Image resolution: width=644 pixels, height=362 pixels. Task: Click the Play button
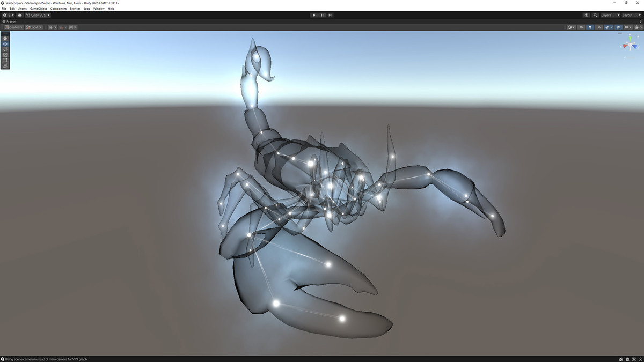pyautogui.click(x=314, y=15)
